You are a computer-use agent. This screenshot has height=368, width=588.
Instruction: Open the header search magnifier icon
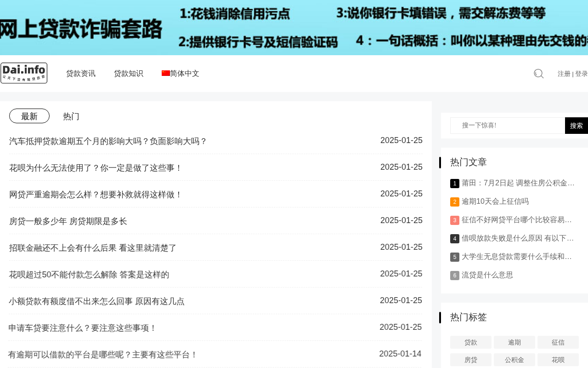click(x=538, y=74)
